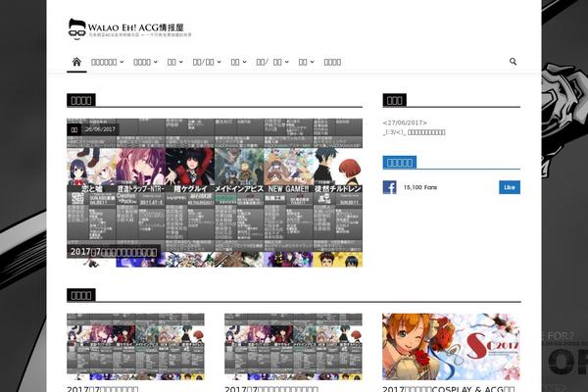Screen dimensions: 588x392
Task: Click the Facebook icon beside 15,100 Fans
Action: tap(390, 187)
